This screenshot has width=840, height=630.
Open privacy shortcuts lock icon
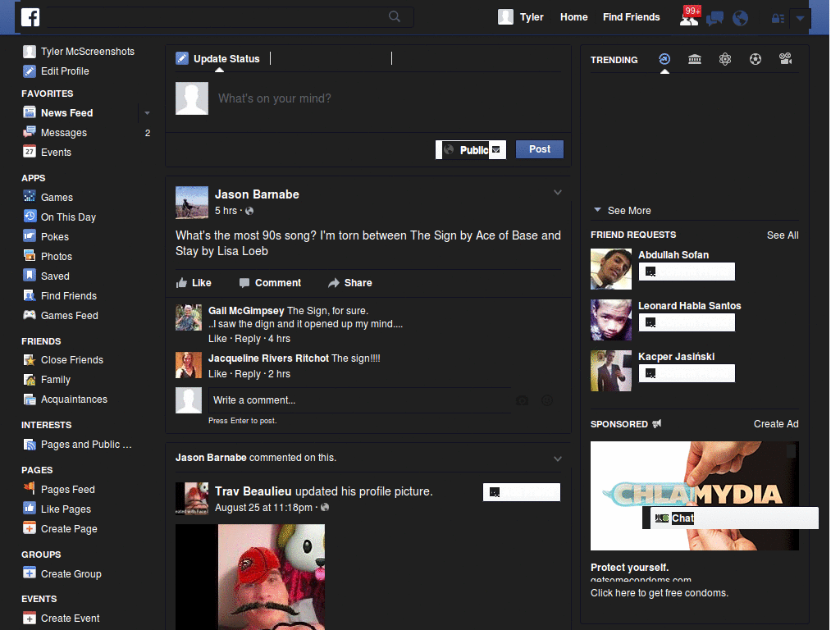(x=778, y=19)
